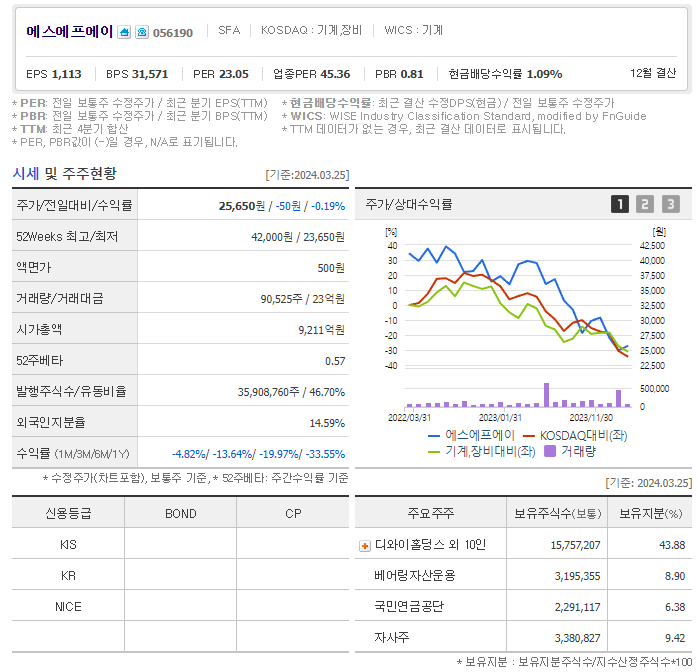Viewport: 698px width, 672px height.
Task: Select the 베어링자산운용 shareholder row
Action: click(523, 575)
